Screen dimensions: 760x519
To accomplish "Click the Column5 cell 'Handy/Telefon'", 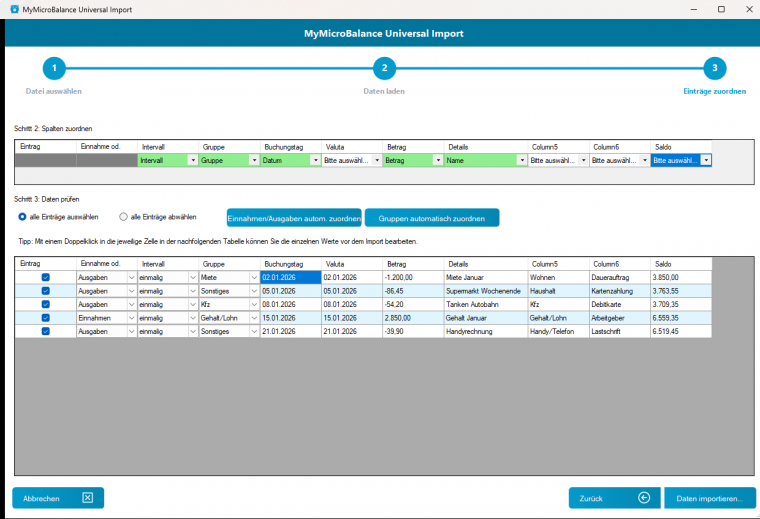I will [x=558, y=331].
